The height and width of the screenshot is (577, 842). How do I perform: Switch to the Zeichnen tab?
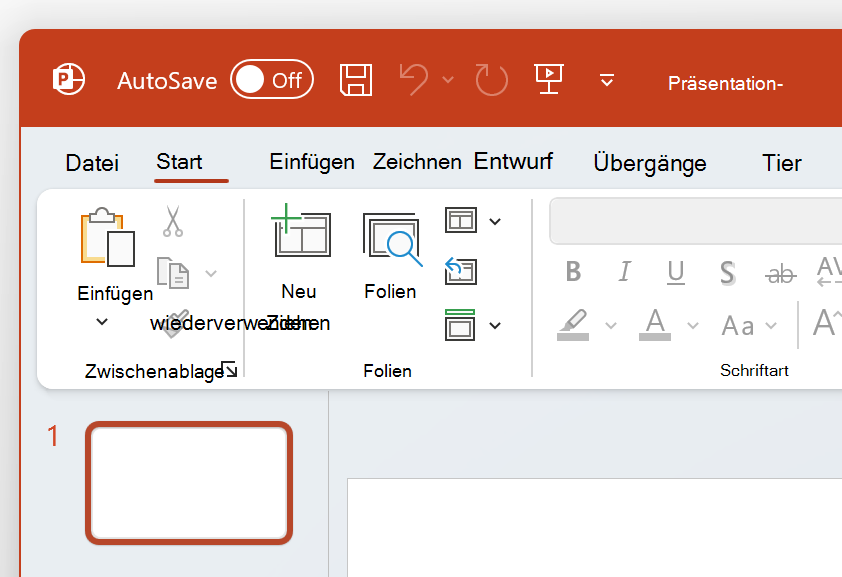coord(417,162)
